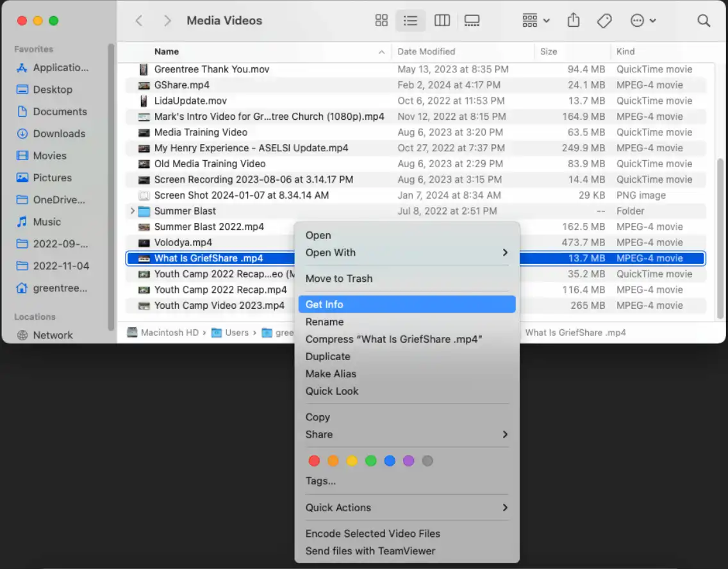Click the Share toolbar icon
The width and height of the screenshot is (728, 569).
pos(573,21)
